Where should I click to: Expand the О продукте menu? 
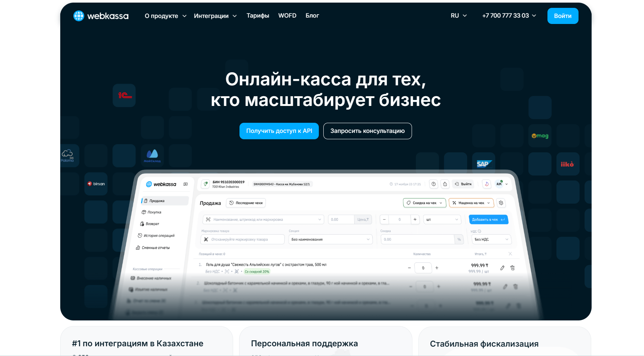pos(165,16)
